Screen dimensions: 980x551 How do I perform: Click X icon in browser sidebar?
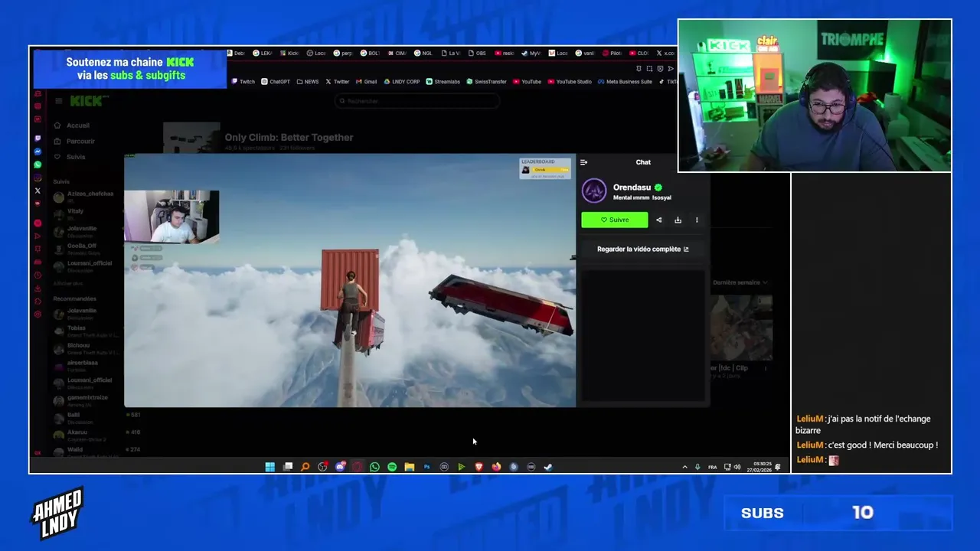tap(38, 191)
